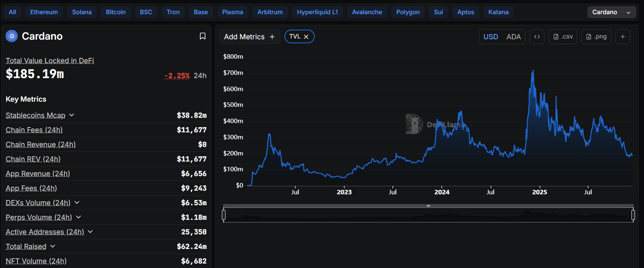Switch to the Hyperliquid L1 tab
The width and height of the screenshot is (644, 268).
[317, 12]
